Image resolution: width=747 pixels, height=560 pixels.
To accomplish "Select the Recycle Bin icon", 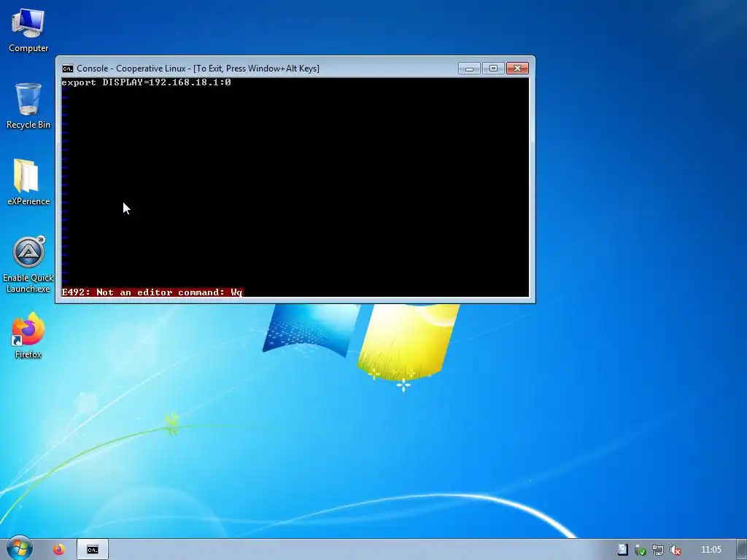I will click(28, 106).
